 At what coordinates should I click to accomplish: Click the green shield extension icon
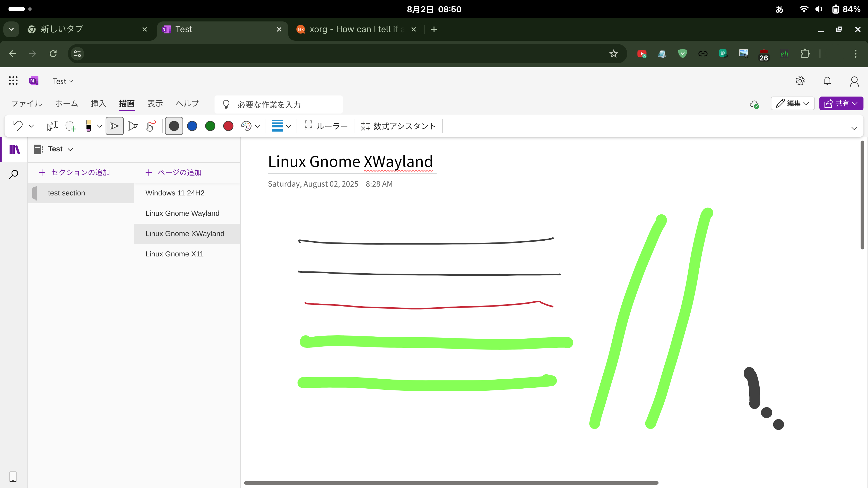pyautogui.click(x=682, y=54)
